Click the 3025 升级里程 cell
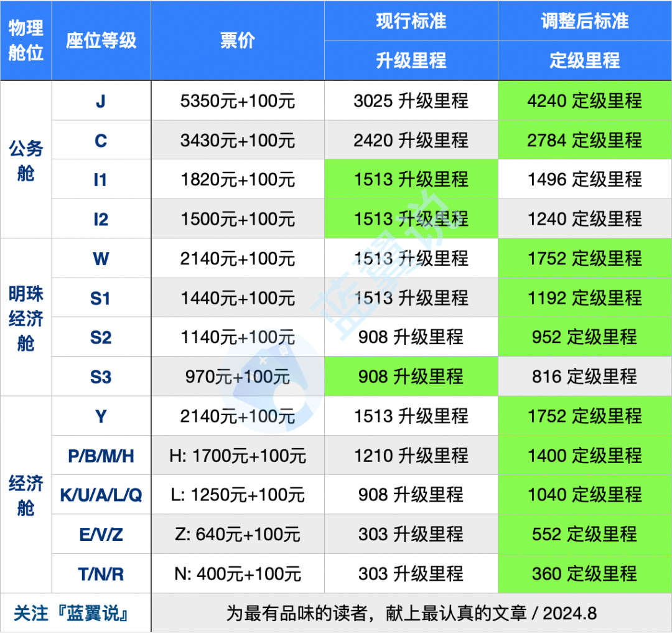 (411, 101)
